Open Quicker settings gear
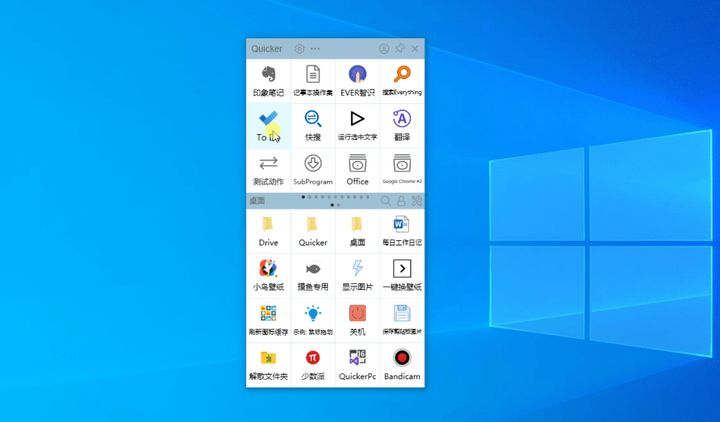Viewport: 720px width, 422px height. [x=299, y=49]
